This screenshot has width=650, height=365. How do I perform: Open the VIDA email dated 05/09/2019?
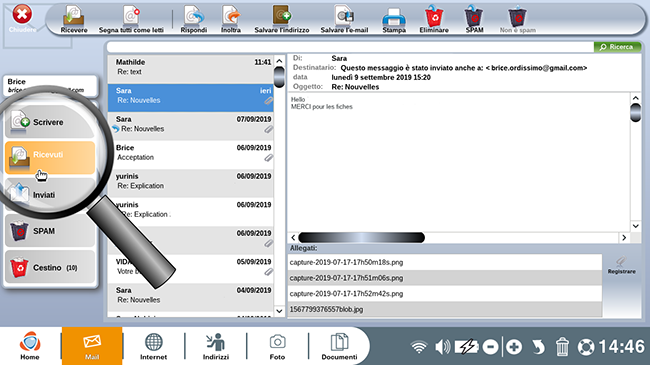(190, 269)
